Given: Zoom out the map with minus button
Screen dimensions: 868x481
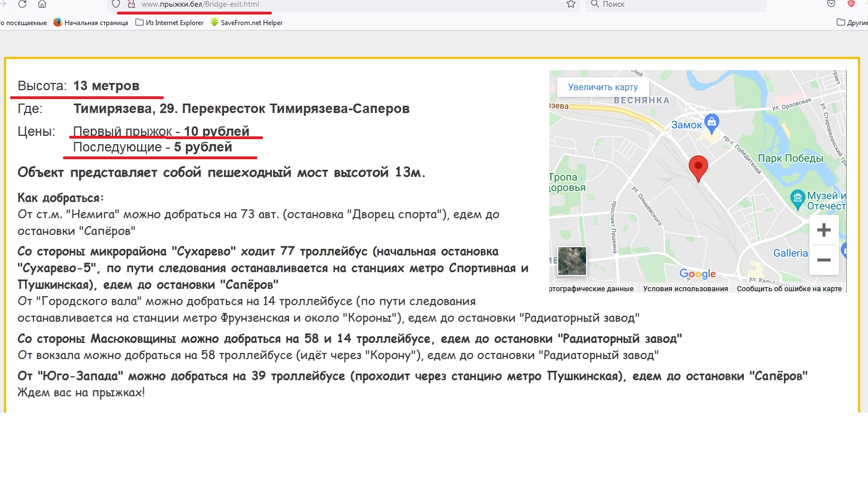Looking at the screenshot, I should pos(823,260).
